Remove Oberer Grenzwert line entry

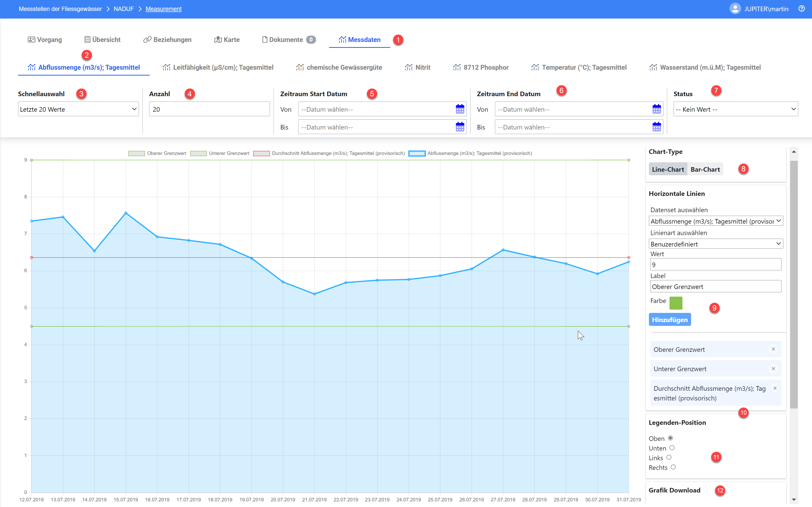pos(773,349)
